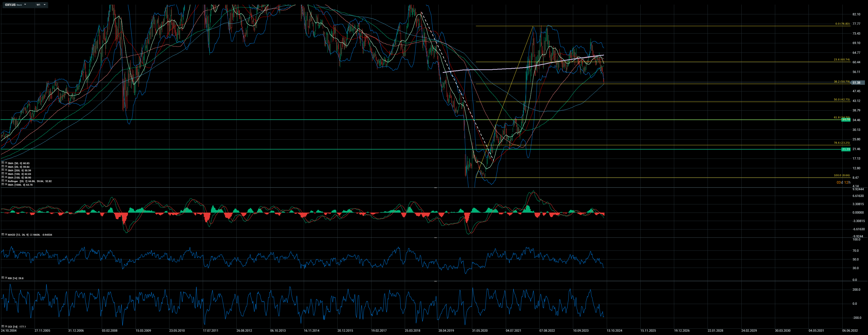
Task: Expand the W1 timeframe dropdown
Action: (x=45, y=5)
